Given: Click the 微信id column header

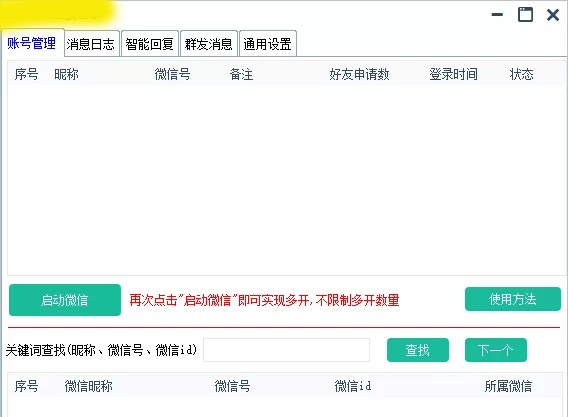Looking at the screenshot, I should (353, 386).
